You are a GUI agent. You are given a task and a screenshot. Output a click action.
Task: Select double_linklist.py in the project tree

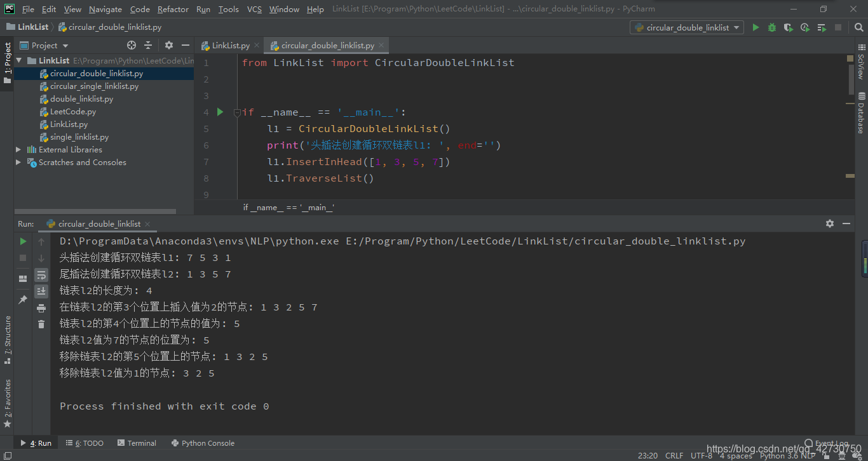81,99
